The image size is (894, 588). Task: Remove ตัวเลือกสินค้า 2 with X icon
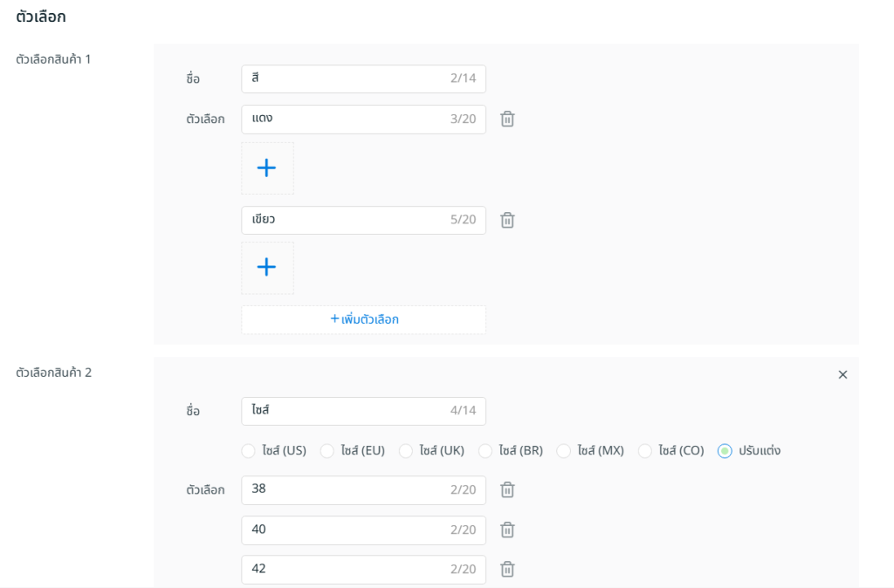click(x=842, y=374)
